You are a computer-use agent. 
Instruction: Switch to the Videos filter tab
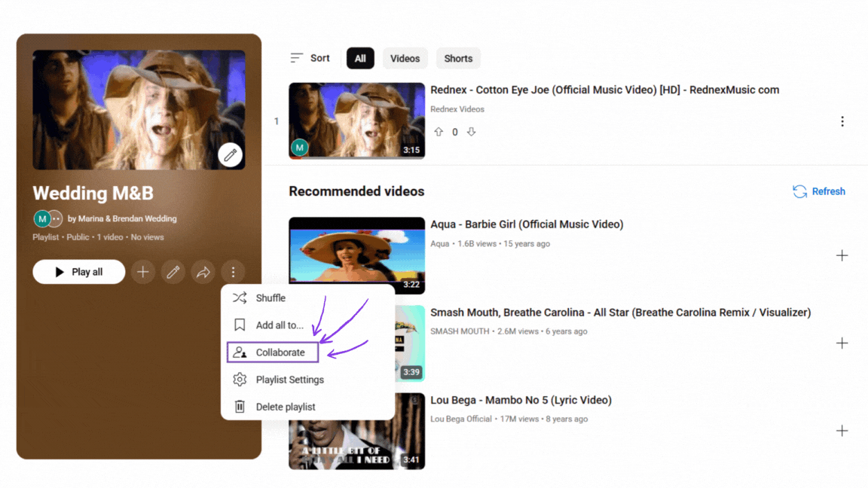tap(405, 58)
